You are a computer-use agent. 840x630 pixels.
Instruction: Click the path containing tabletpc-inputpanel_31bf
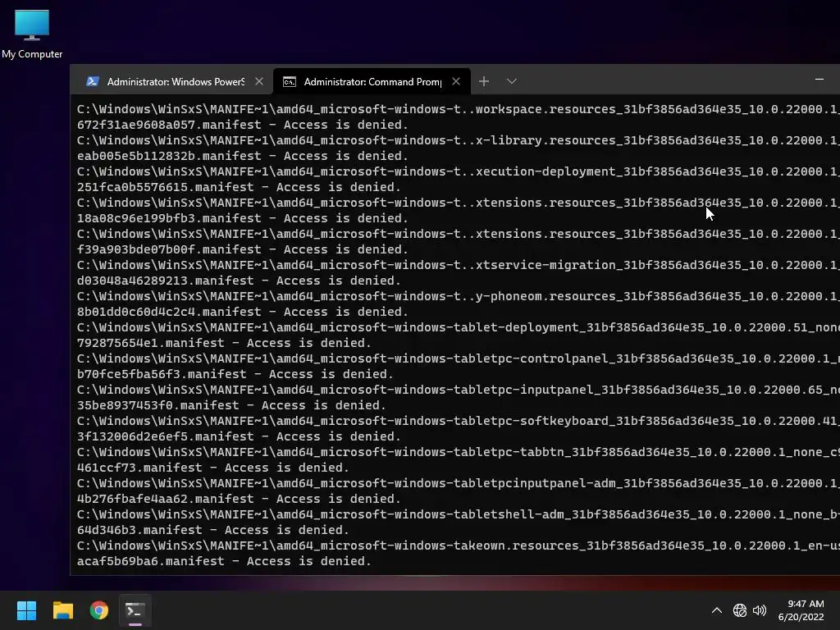[458, 390]
